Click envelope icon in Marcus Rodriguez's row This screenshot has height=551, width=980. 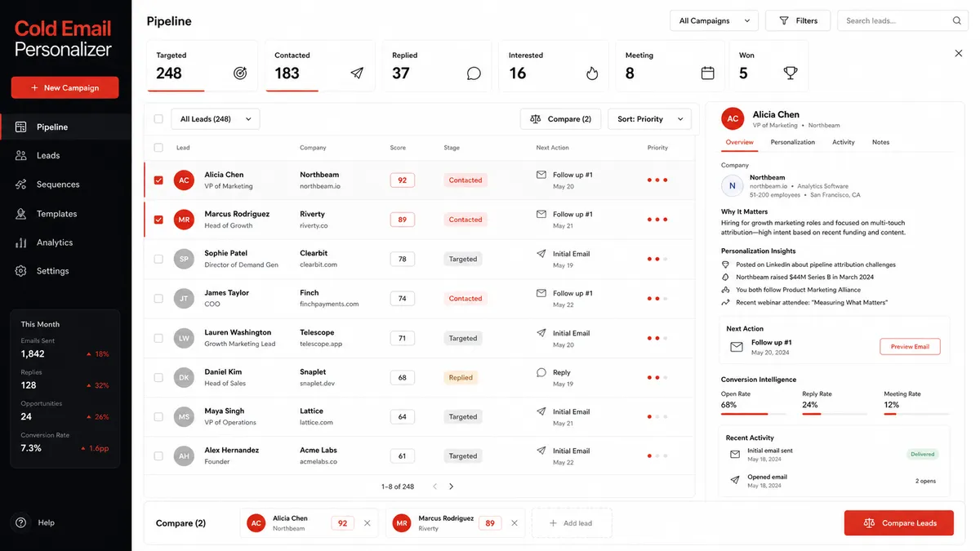click(x=541, y=214)
